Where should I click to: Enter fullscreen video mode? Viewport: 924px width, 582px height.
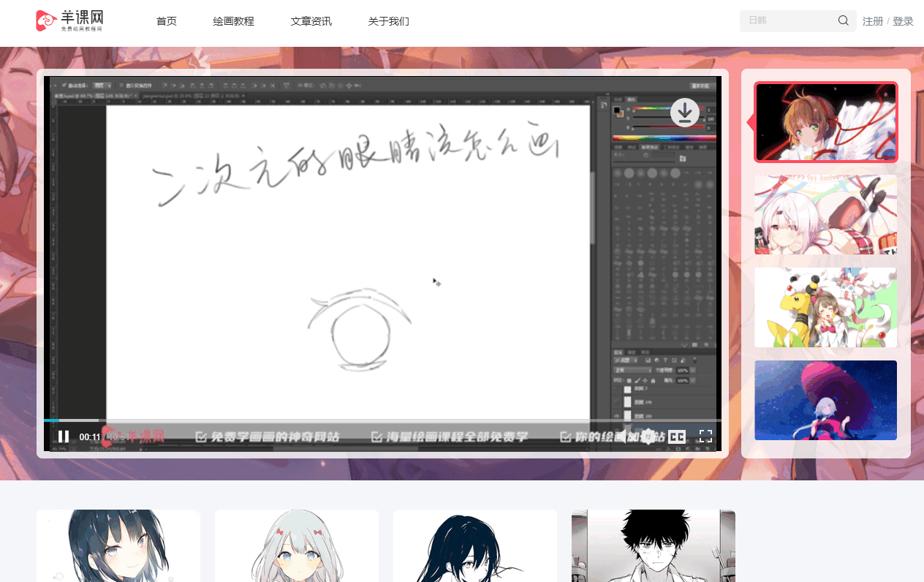click(705, 436)
